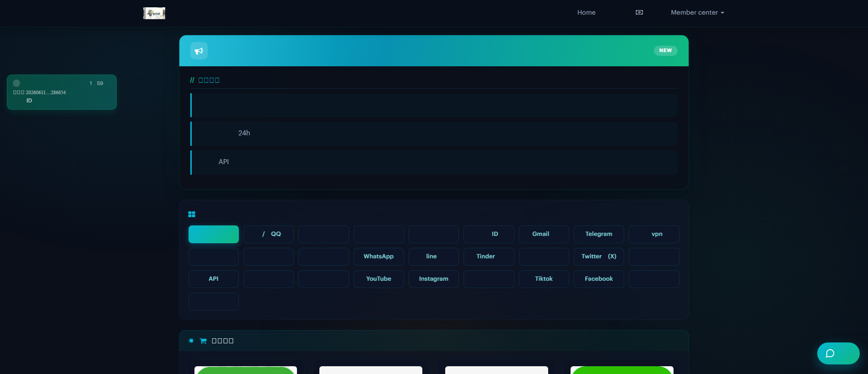Open the Home navigation link
Viewport: 868px width, 374px height.
(x=586, y=12)
